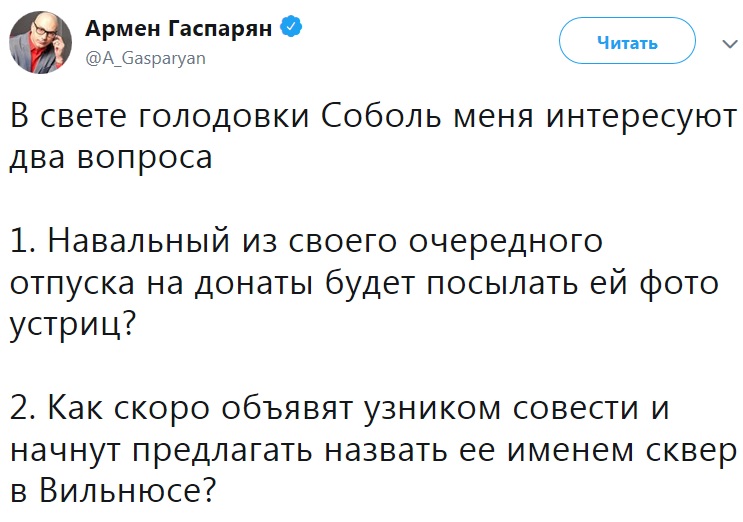Select the line starting '2. Как скоро объявят'
Screen dimensions: 743x522
pos(339,408)
